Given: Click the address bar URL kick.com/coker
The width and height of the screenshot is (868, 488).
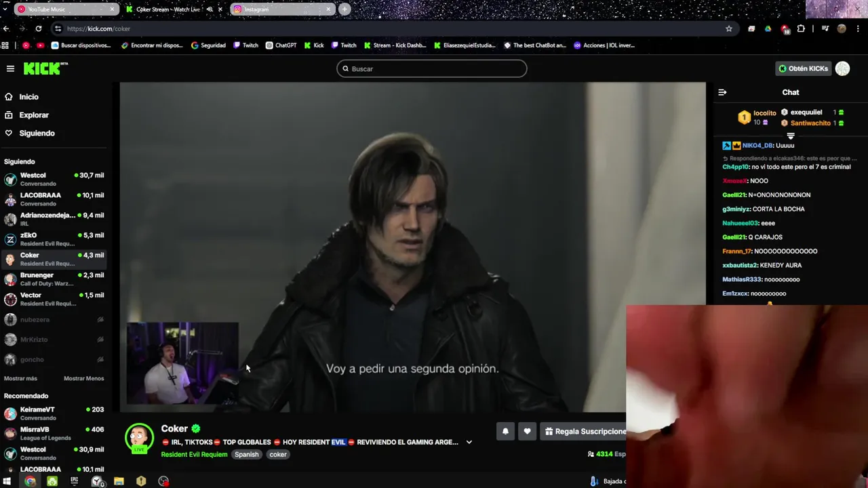Looking at the screenshot, I should [98, 28].
